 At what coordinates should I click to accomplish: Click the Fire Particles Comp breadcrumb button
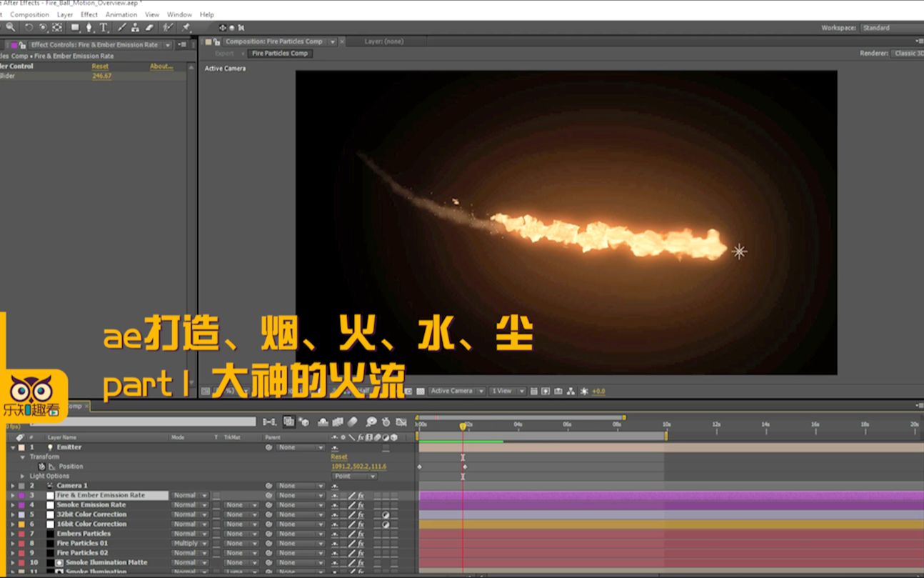click(x=280, y=54)
